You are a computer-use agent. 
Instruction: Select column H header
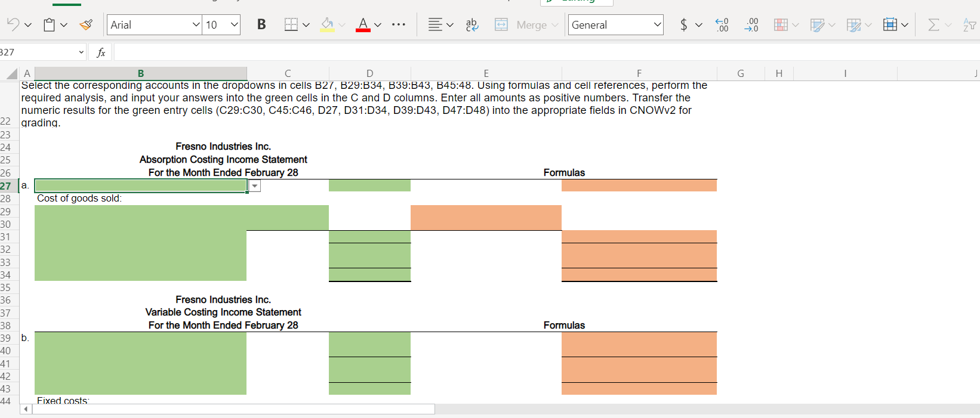coord(779,73)
